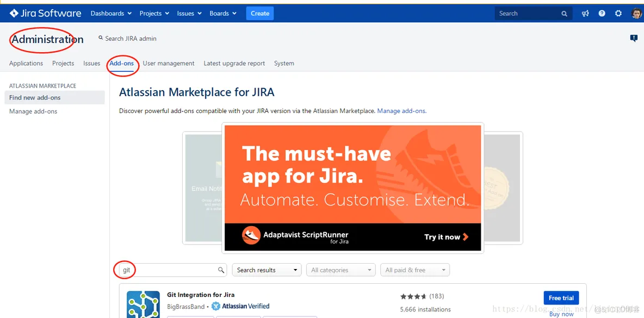
Task: Expand the All paid & free dropdown
Action: pos(415,270)
